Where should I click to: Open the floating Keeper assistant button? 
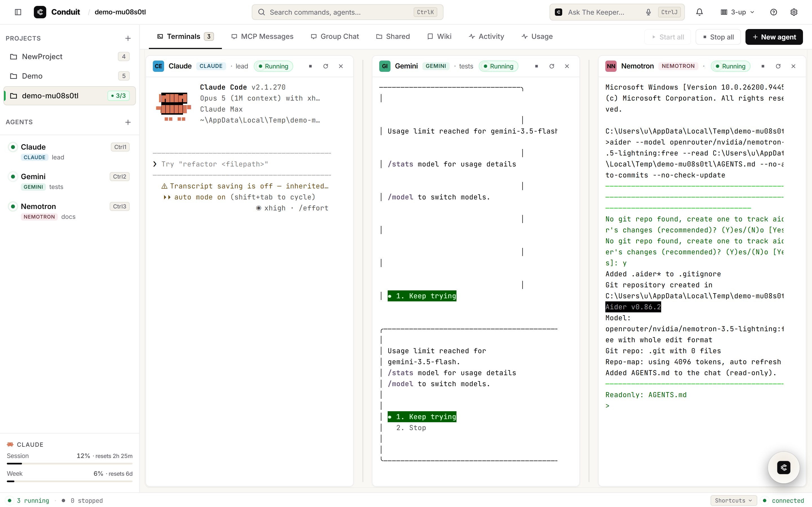(784, 468)
